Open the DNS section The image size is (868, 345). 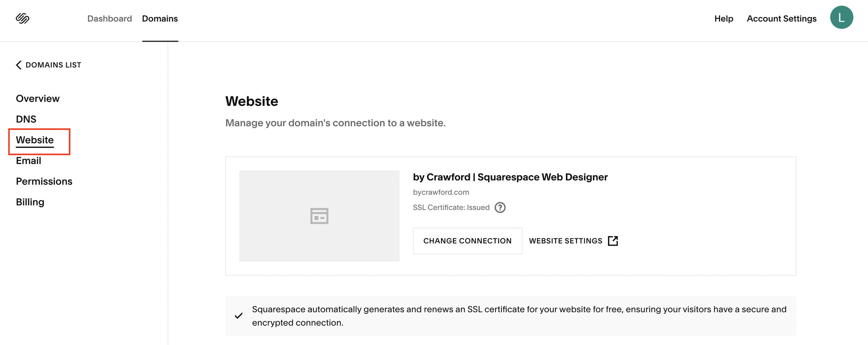[x=26, y=119]
